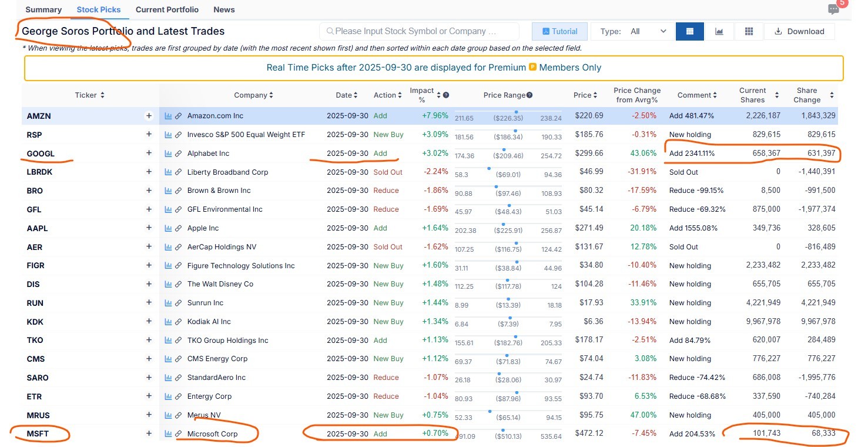This screenshot has width=868, height=447.
Task: Expand AMZN row with plus button
Action: (x=149, y=116)
